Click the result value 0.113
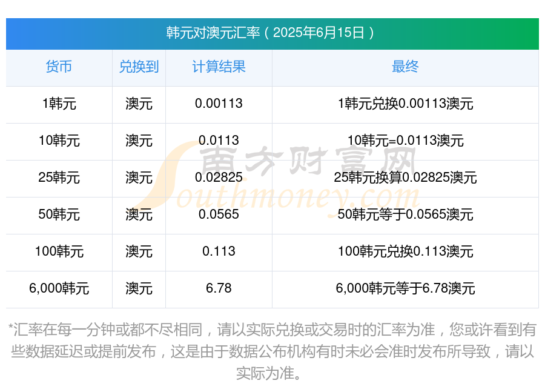The image size is (545, 392). 219,251
